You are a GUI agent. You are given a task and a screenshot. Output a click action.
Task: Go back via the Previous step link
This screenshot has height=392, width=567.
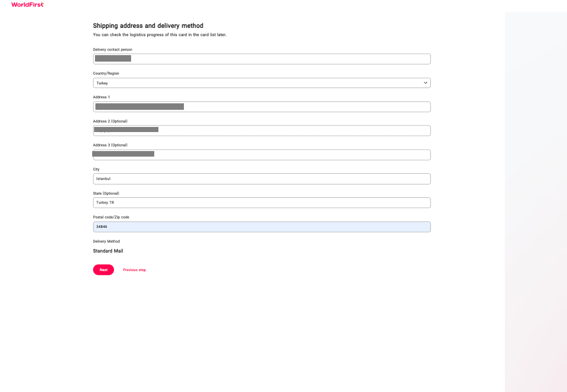[134, 270]
